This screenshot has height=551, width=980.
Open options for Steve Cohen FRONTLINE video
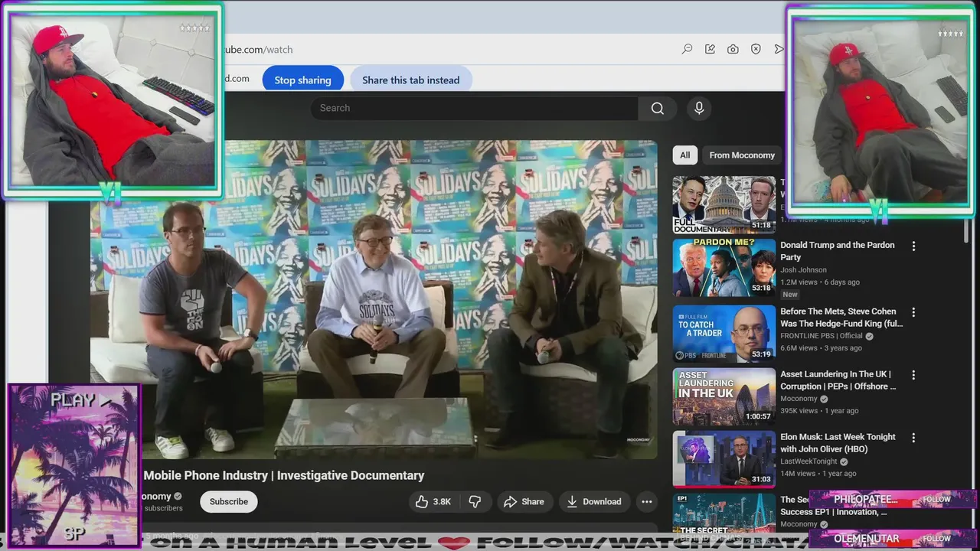click(913, 312)
